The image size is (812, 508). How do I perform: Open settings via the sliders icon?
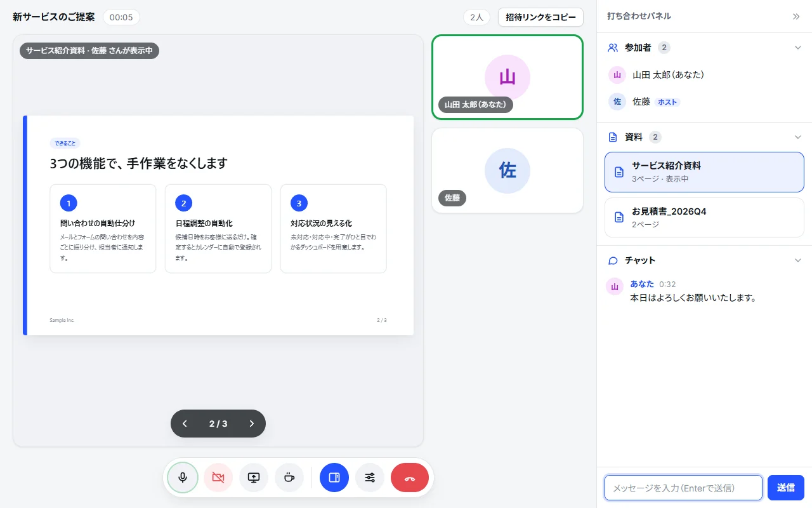point(370,478)
